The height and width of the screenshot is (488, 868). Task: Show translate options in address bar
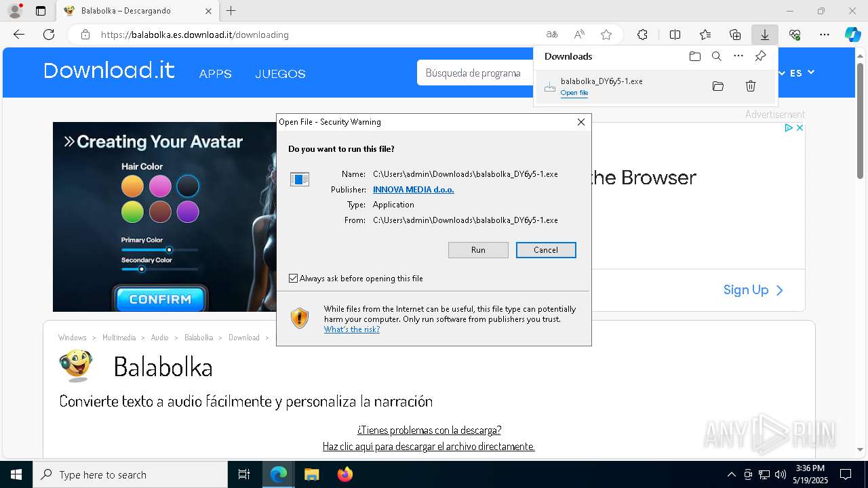click(552, 35)
